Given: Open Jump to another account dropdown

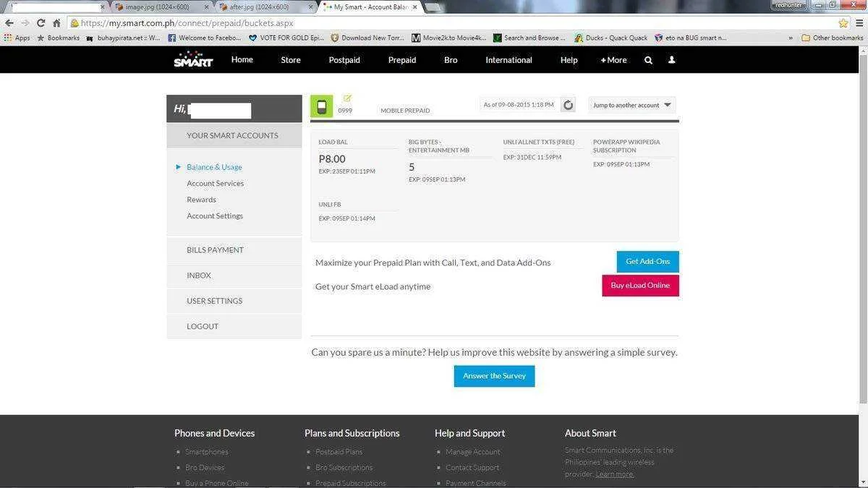Looking at the screenshot, I should 632,105.
